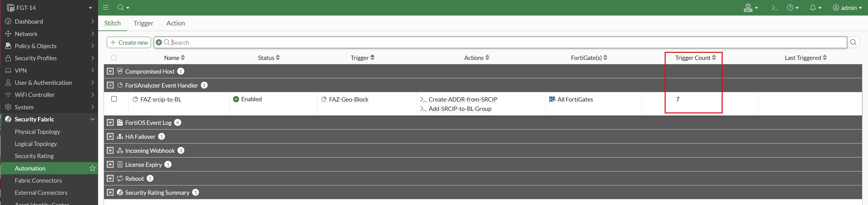Open the global search magnifier in header
This screenshot has height=205, width=868.
(123, 7)
